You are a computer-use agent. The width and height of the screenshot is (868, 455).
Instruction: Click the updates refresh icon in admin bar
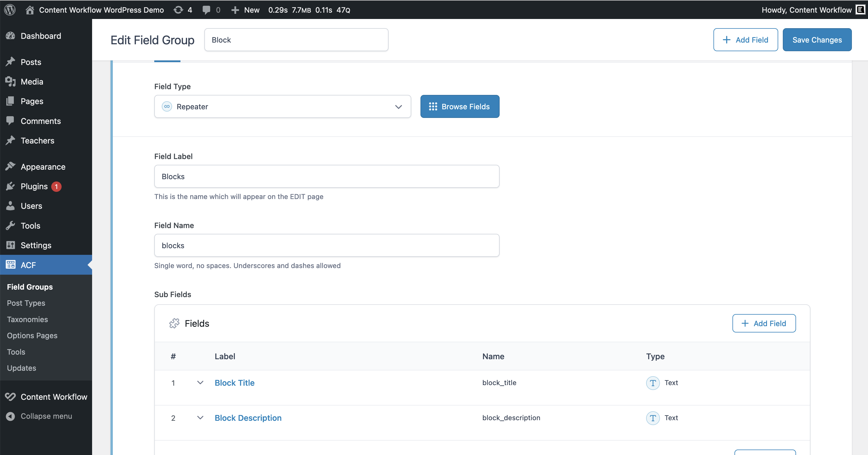[x=178, y=10]
